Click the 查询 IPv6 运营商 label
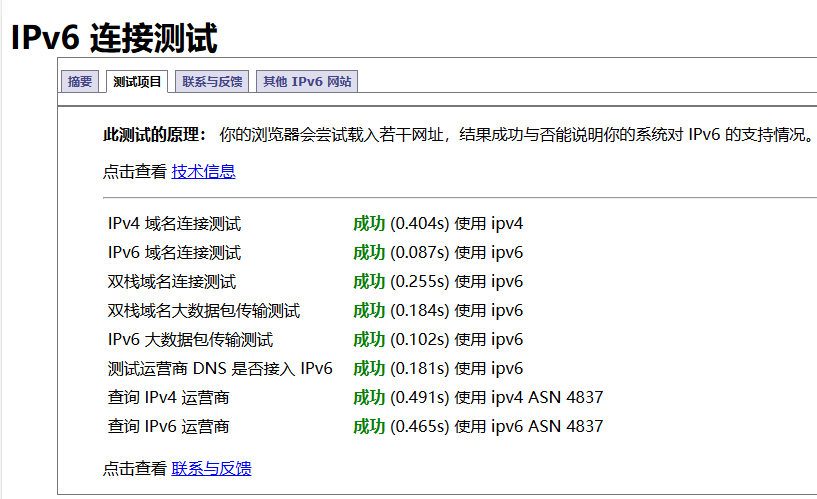Screen dimensions: 817x499 [x=168, y=427]
